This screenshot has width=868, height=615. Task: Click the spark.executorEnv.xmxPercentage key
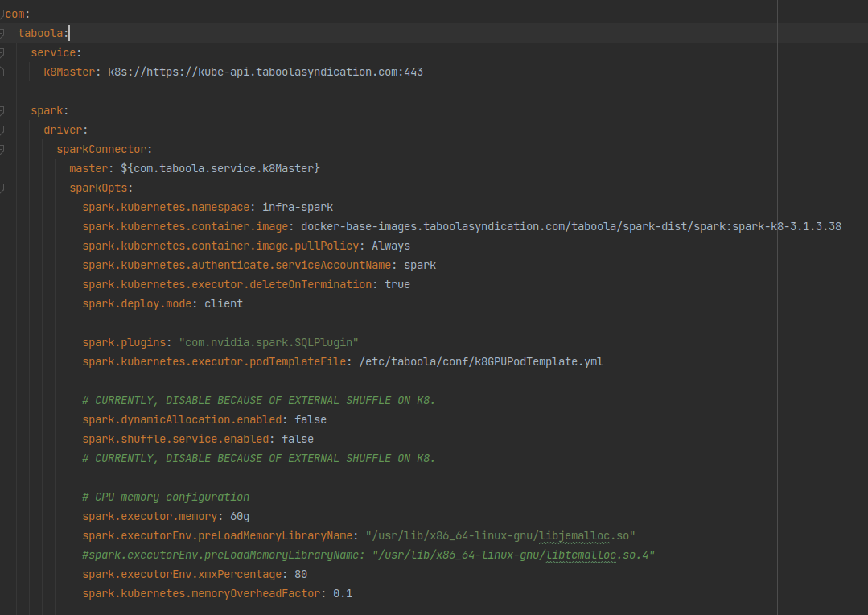tap(182, 575)
